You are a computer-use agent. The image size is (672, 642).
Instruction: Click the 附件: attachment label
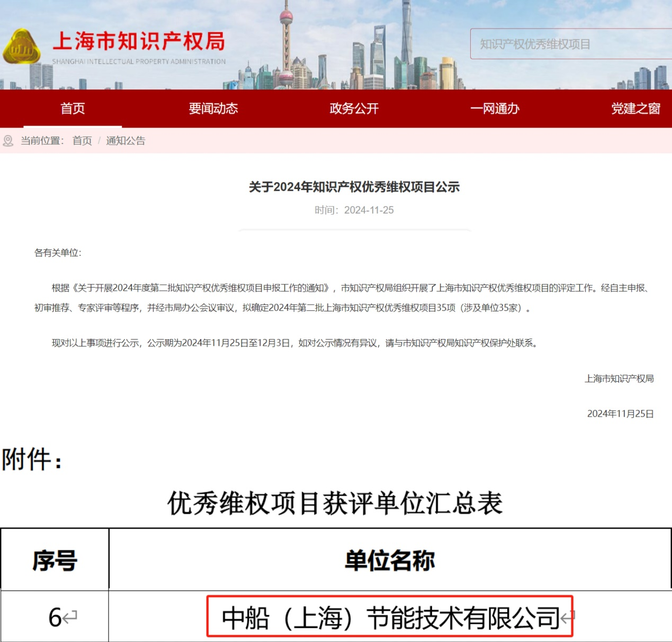32,459
